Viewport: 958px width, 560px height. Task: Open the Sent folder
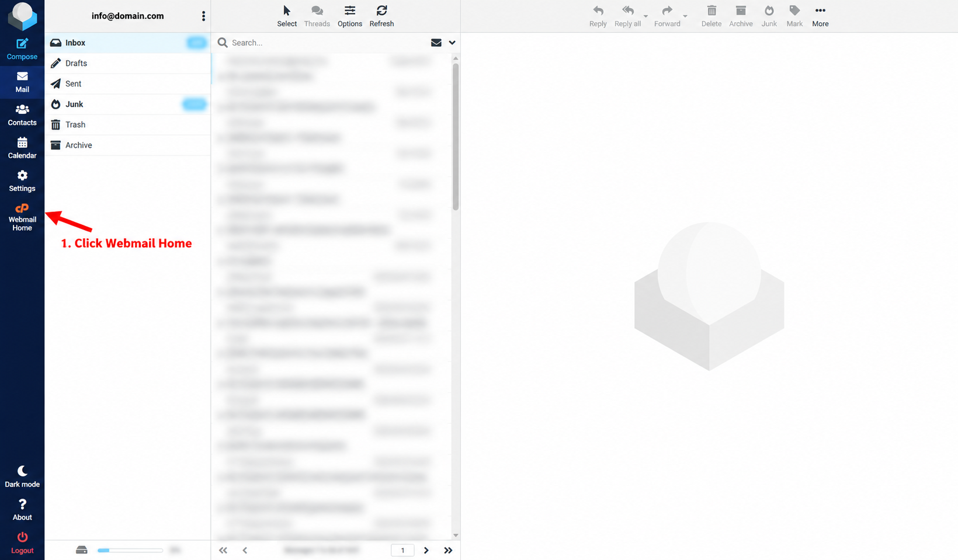click(x=127, y=84)
